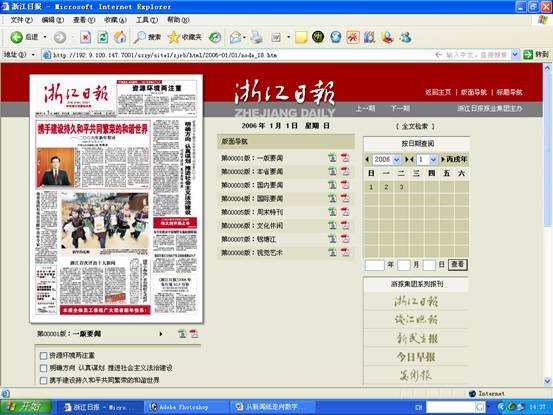
Task: Check the 携手建设持久和平 article checkbox
Action: click(x=44, y=380)
